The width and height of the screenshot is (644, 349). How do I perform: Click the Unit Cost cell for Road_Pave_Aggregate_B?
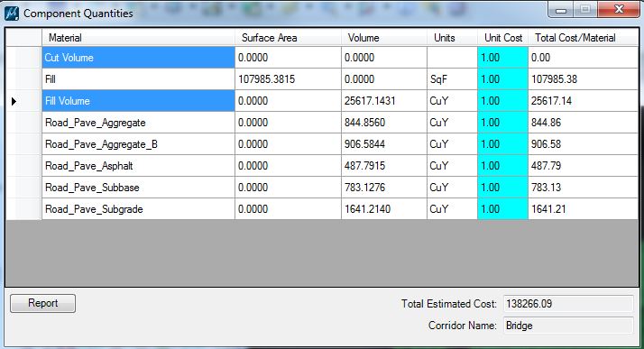pos(502,144)
